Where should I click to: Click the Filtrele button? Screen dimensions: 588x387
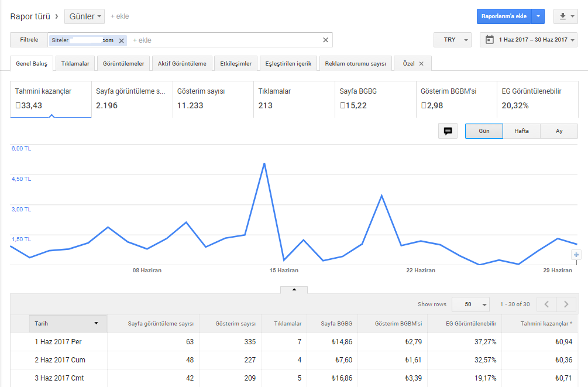point(29,40)
